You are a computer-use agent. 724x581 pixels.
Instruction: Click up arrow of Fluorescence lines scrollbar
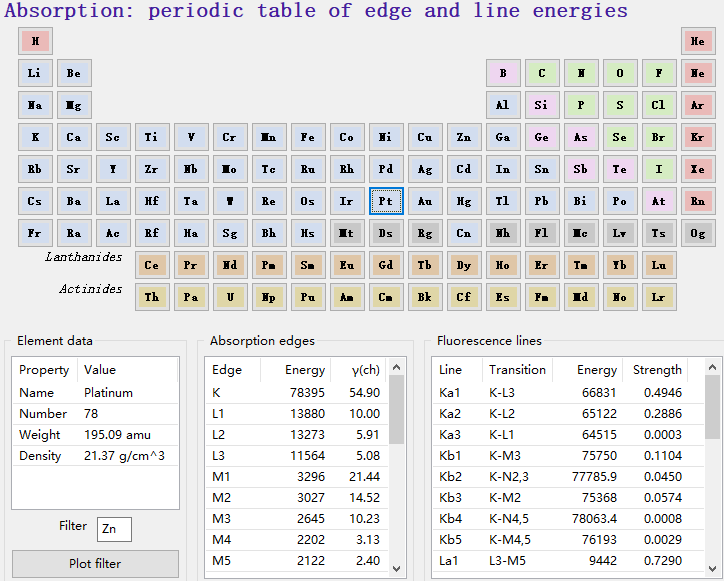712,368
